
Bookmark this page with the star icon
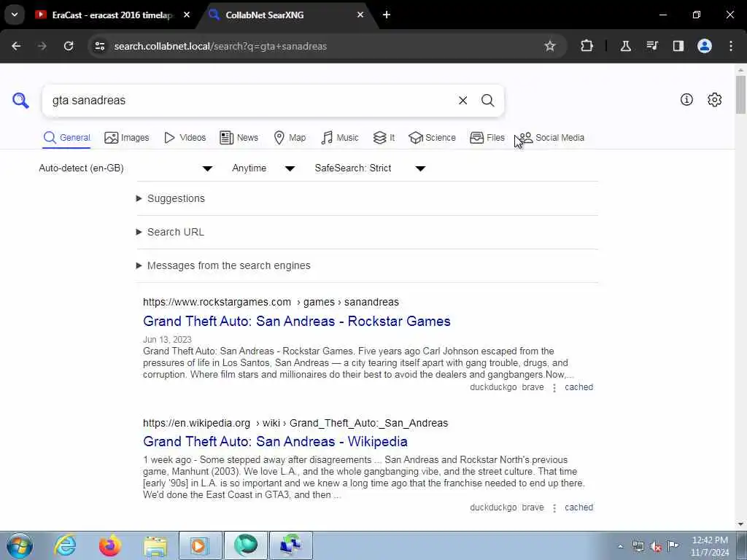550,46
